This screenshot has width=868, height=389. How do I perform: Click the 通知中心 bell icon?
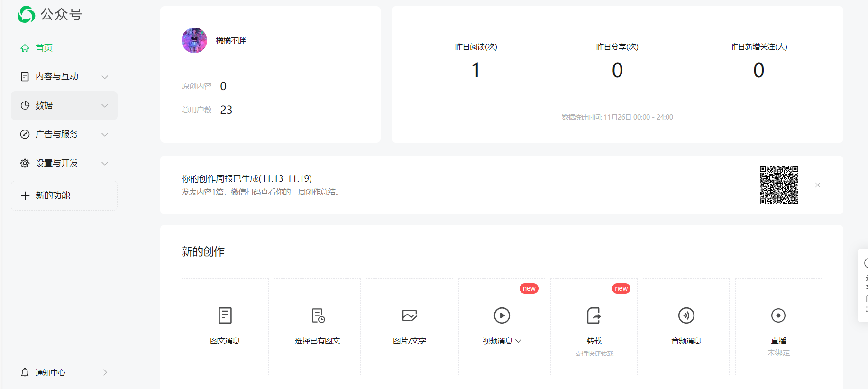(x=25, y=372)
